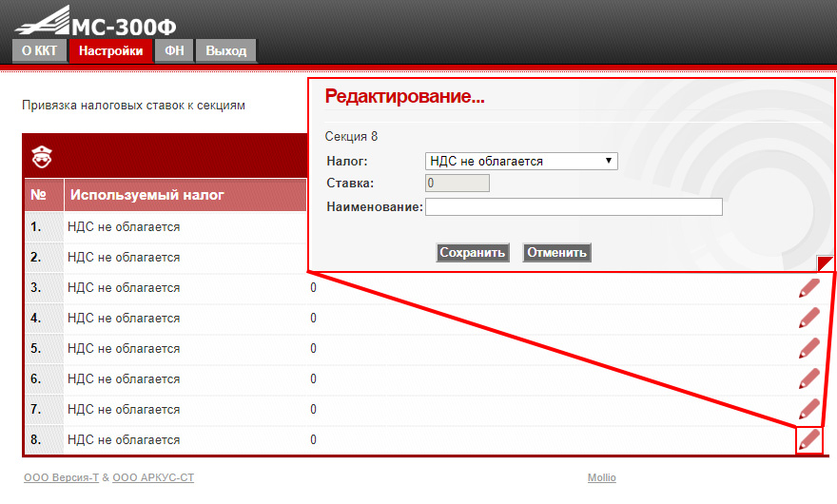Open the О ККТ tab
Screen dimensions: 837x504
(x=40, y=50)
